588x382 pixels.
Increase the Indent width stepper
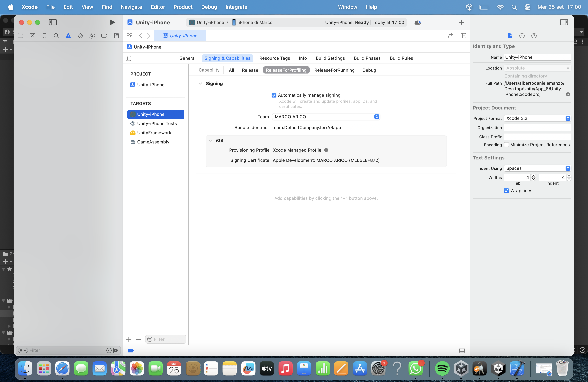click(569, 176)
